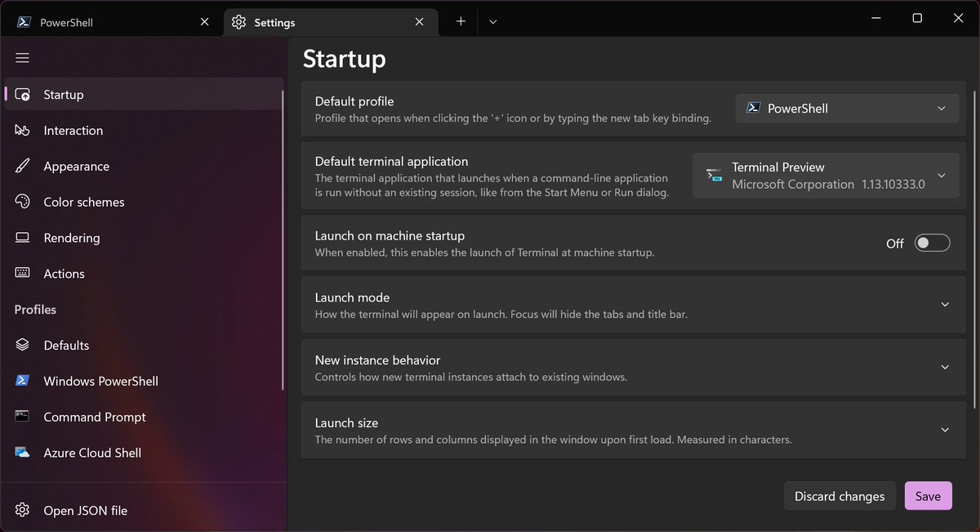Click Open JSON file
This screenshot has height=532, width=980.
point(144,511)
